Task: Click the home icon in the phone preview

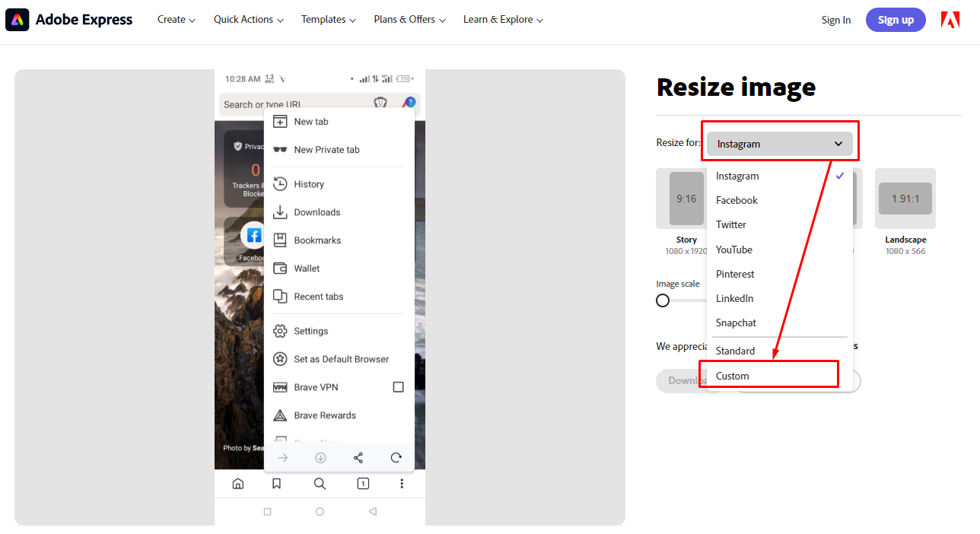Action: coord(237,483)
